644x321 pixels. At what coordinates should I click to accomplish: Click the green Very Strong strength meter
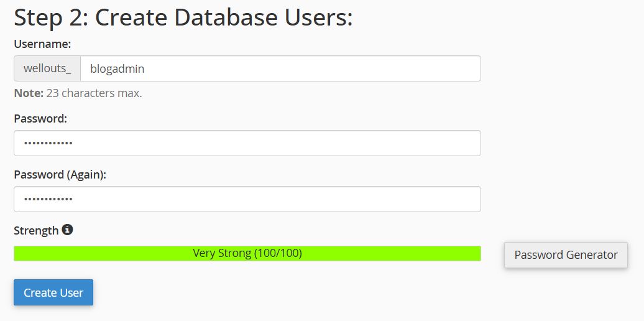pos(247,253)
